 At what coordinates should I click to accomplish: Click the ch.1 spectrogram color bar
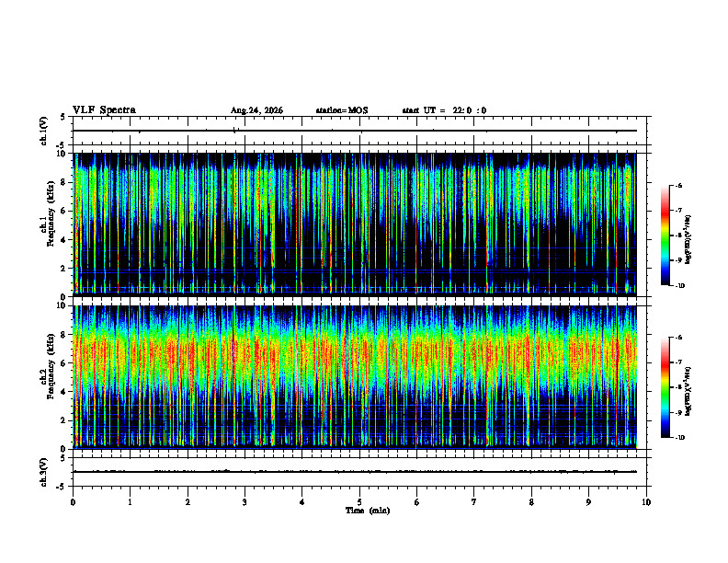[x=665, y=236]
